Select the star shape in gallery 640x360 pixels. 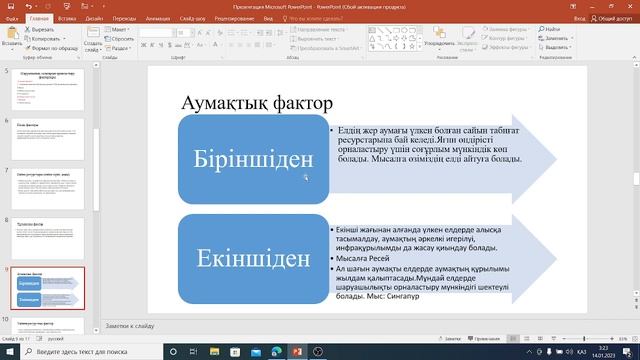[x=412, y=47]
